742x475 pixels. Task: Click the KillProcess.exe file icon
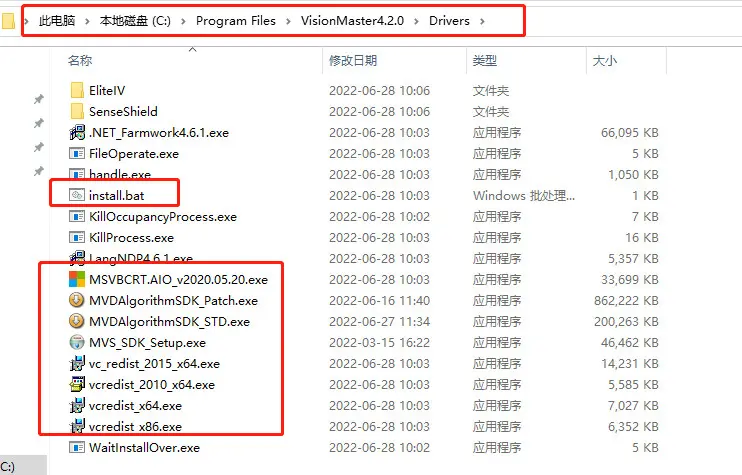[x=77, y=238]
